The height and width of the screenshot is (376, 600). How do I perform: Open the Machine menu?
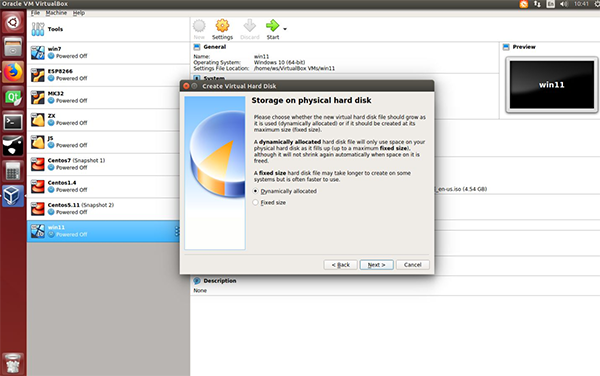click(x=56, y=13)
